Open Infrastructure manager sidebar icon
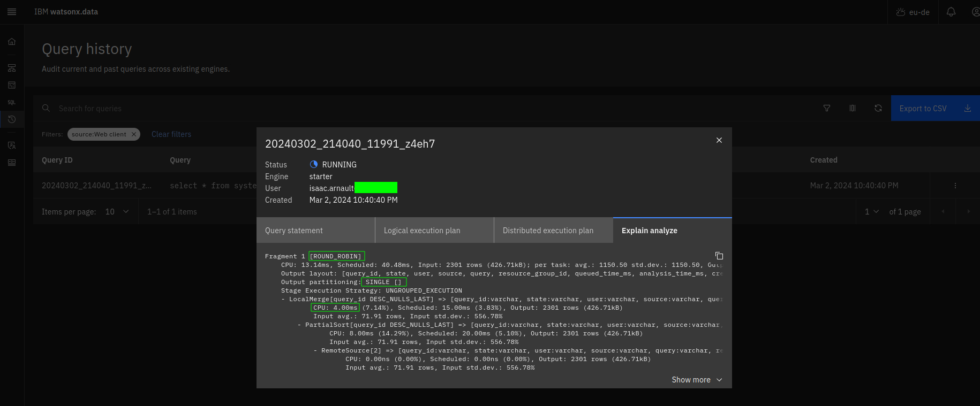The width and height of the screenshot is (980, 406). [12, 68]
